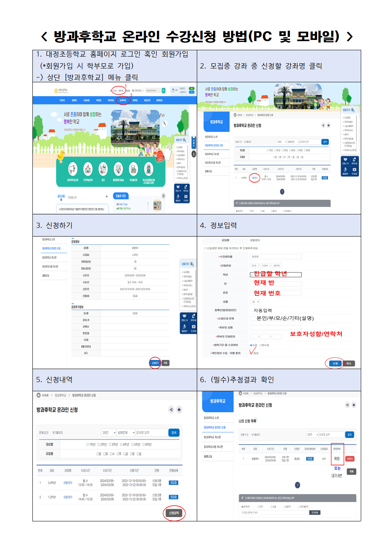Open the 20건 page-size dropdown in panel 5
392x555 pixels.
108,433
